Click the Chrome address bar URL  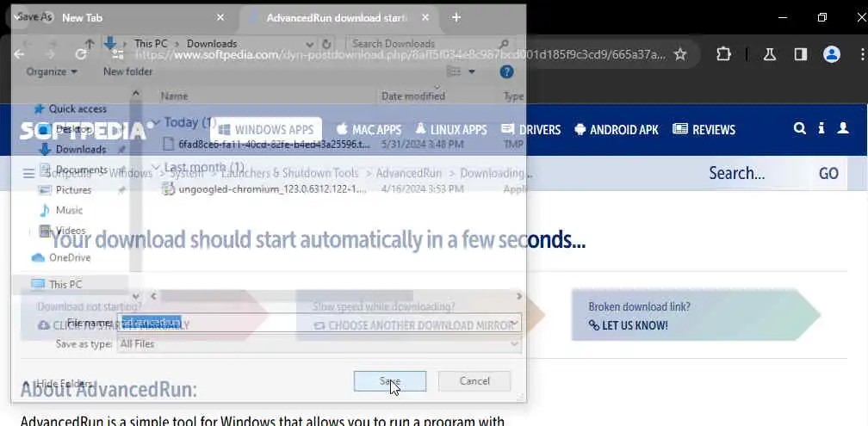point(400,54)
